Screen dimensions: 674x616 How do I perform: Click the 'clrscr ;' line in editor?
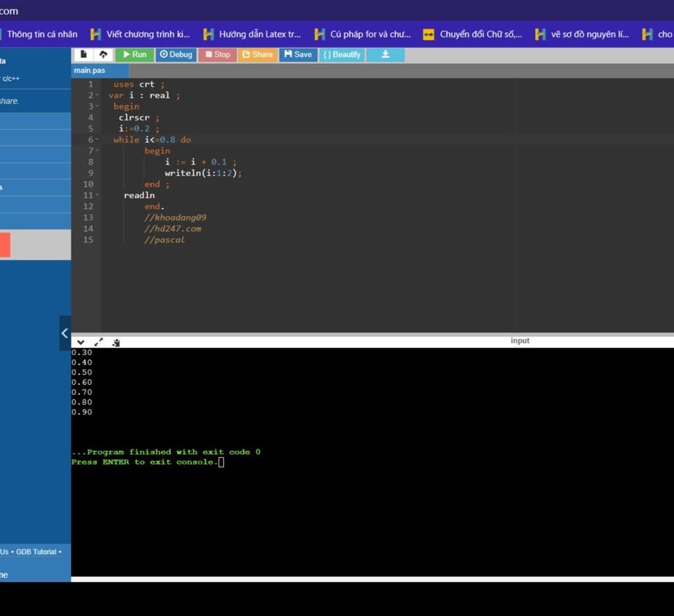coord(139,117)
